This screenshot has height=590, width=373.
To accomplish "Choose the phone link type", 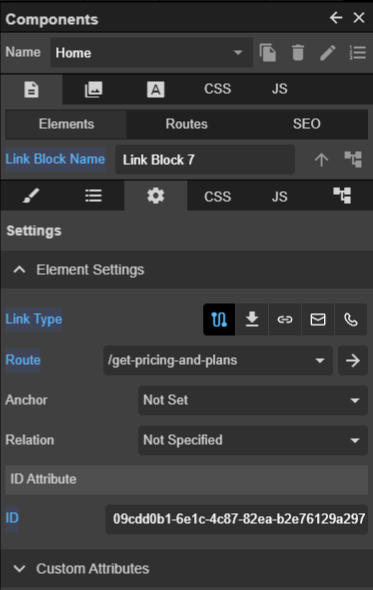I will point(351,319).
